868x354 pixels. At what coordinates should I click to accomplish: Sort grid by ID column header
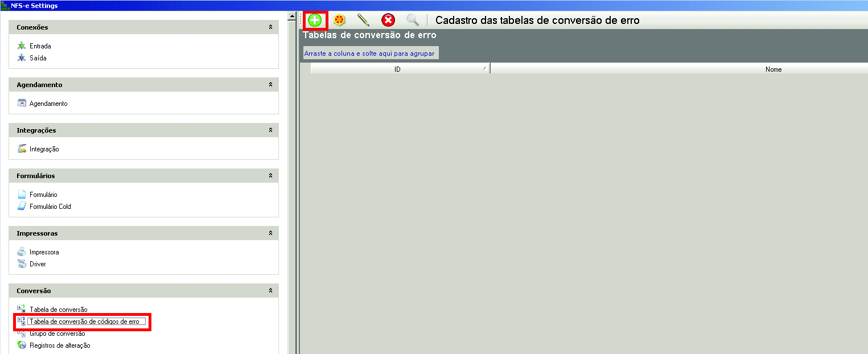(x=400, y=69)
